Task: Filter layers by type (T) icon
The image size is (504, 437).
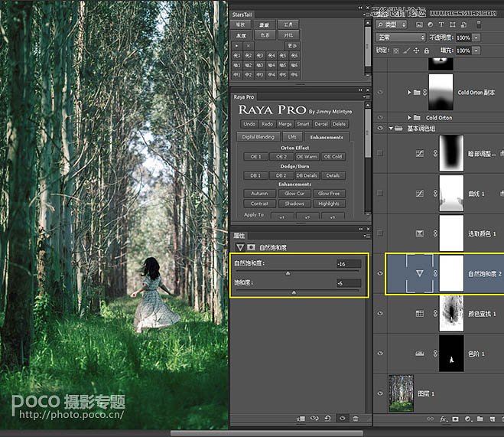Action: (441, 24)
